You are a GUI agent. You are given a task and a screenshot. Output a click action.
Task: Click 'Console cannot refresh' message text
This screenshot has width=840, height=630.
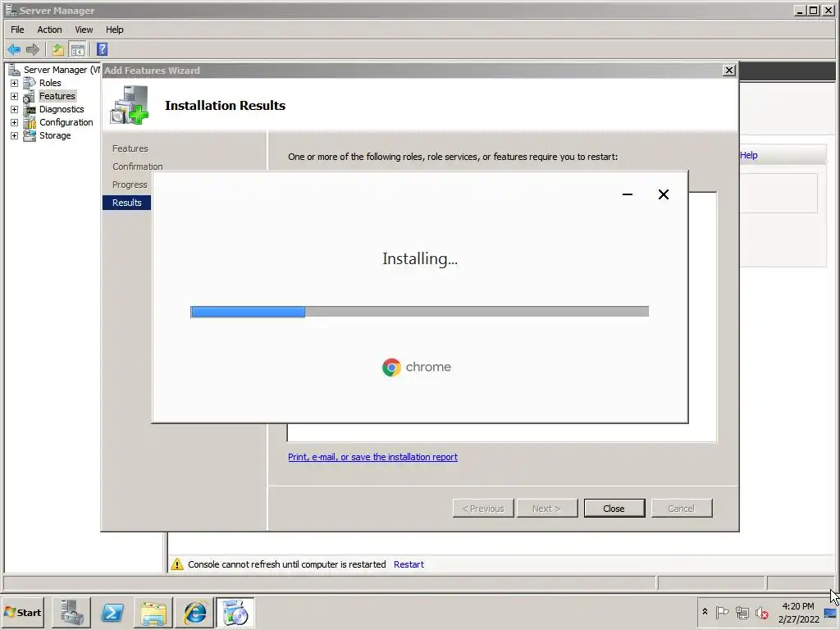[286, 564]
